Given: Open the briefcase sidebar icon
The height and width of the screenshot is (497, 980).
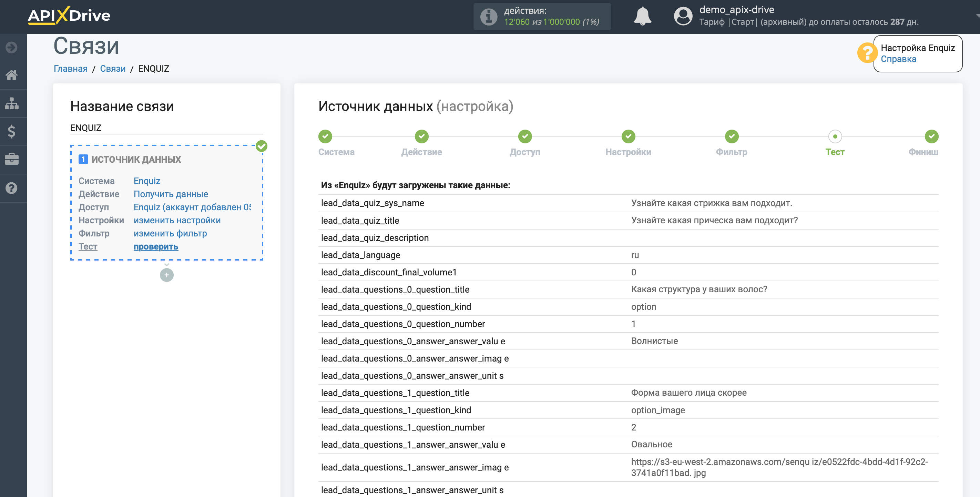Looking at the screenshot, I should click(x=11, y=159).
